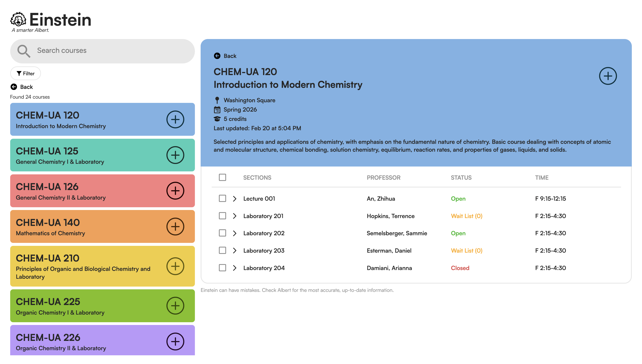Expand the Laboratory 204 row
This screenshot has height=364, width=642.
point(235,268)
